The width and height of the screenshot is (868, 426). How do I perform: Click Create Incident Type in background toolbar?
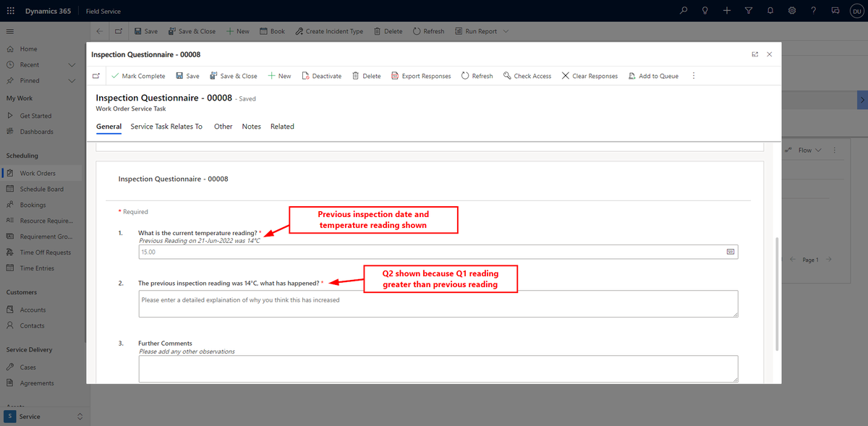[328, 32]
